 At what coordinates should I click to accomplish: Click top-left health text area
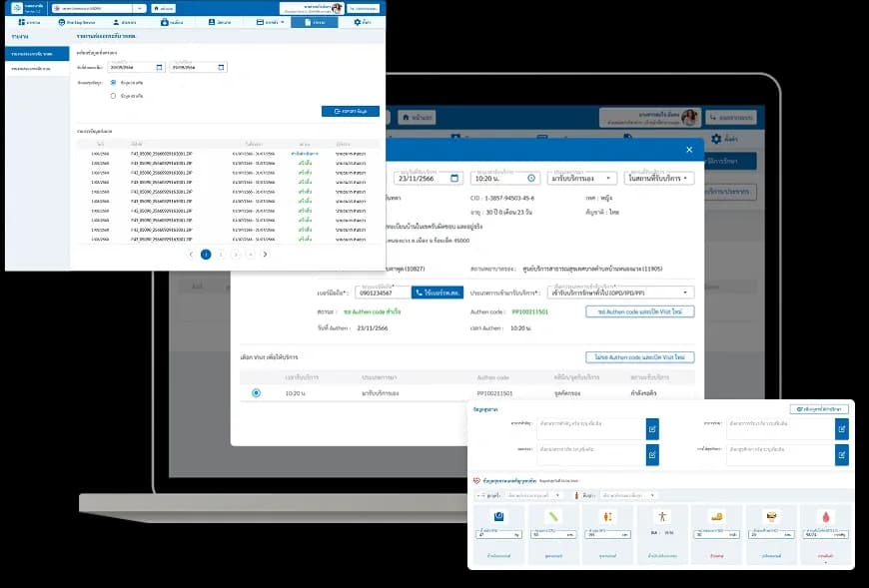click(591, 429)
